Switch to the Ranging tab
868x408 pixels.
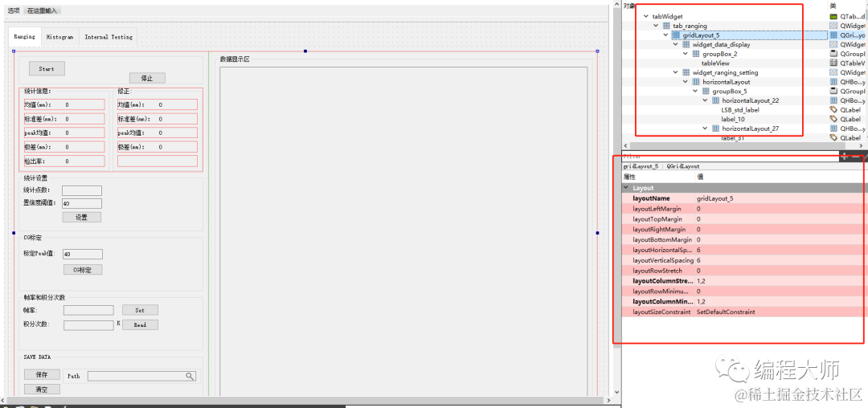pyautogui.click(x=25, y=36)
